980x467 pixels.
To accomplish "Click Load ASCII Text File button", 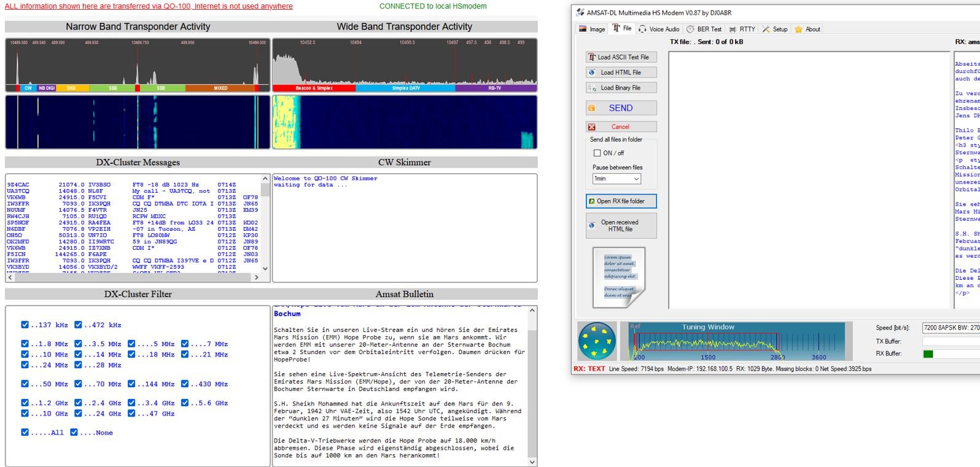I will pyautogui.click(x=621, y=57).
